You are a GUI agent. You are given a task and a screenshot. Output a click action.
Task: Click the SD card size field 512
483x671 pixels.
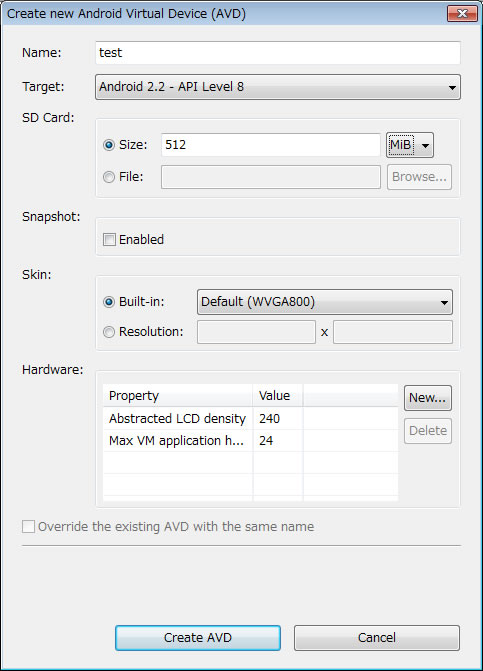point(270,145)
